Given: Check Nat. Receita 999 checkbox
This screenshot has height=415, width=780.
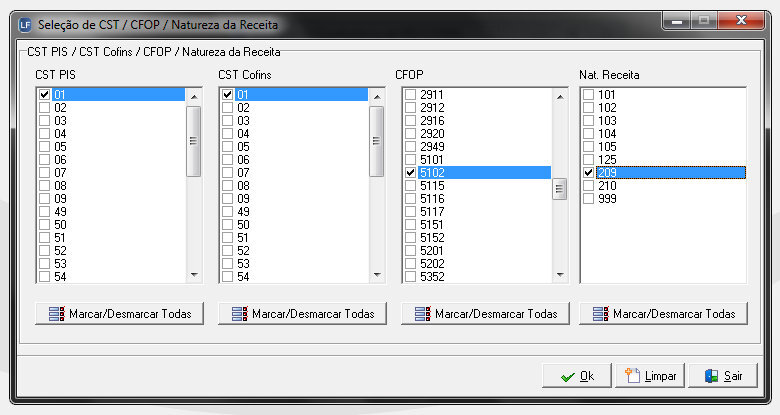Looking at the screenshot, I should click(x=588, y=199).
